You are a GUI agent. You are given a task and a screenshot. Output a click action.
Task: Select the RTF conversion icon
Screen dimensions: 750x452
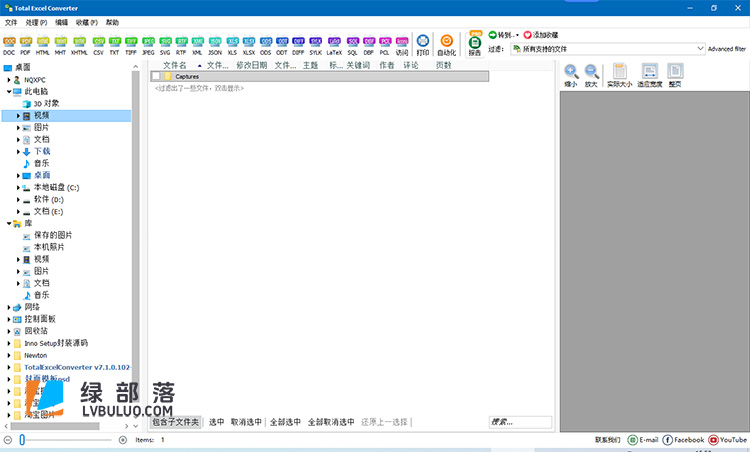[181, 45]
